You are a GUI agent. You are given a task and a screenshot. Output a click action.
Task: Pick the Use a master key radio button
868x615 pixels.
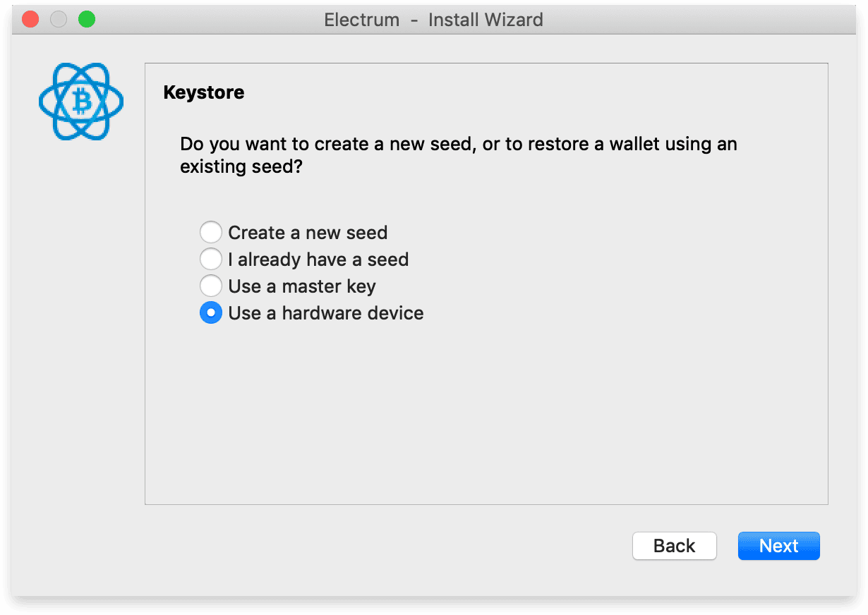[210, 286]
